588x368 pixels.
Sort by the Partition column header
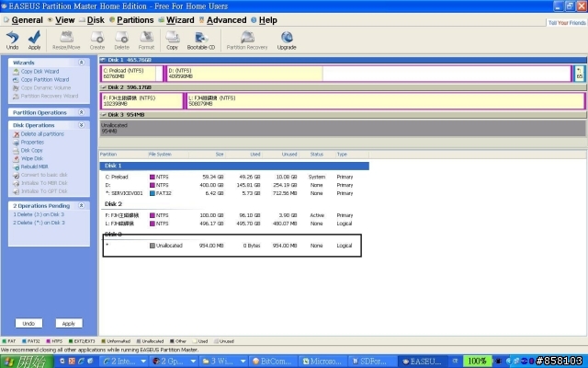[122, 155]
